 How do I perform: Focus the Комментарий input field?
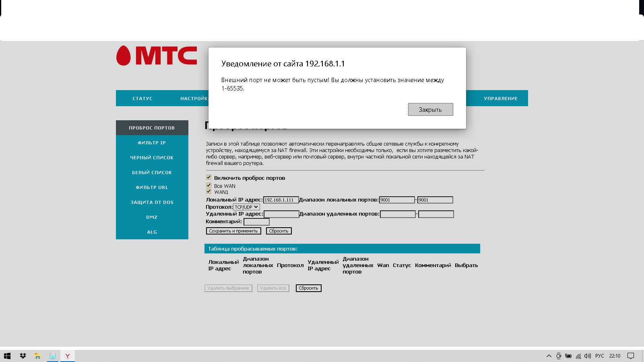(x=256, y=222)
